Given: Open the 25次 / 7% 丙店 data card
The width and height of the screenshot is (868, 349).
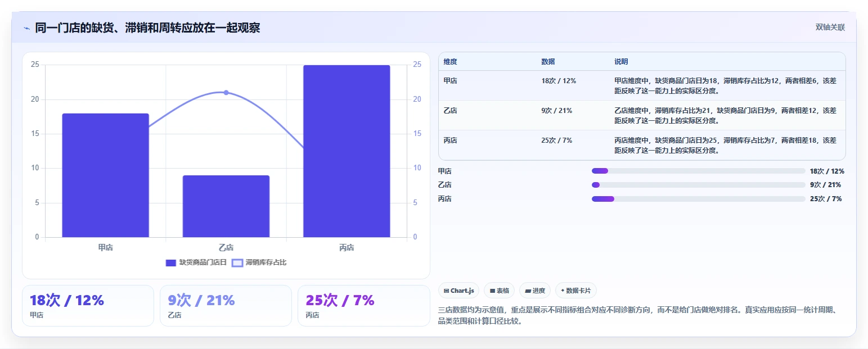Looking at the screenshot, I should coord(364,306).
